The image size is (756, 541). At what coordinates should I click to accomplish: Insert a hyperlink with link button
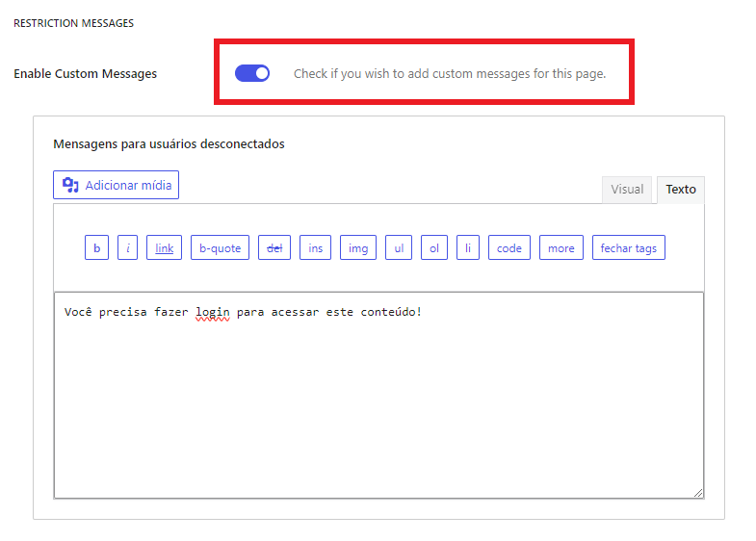tap(164, 247)
